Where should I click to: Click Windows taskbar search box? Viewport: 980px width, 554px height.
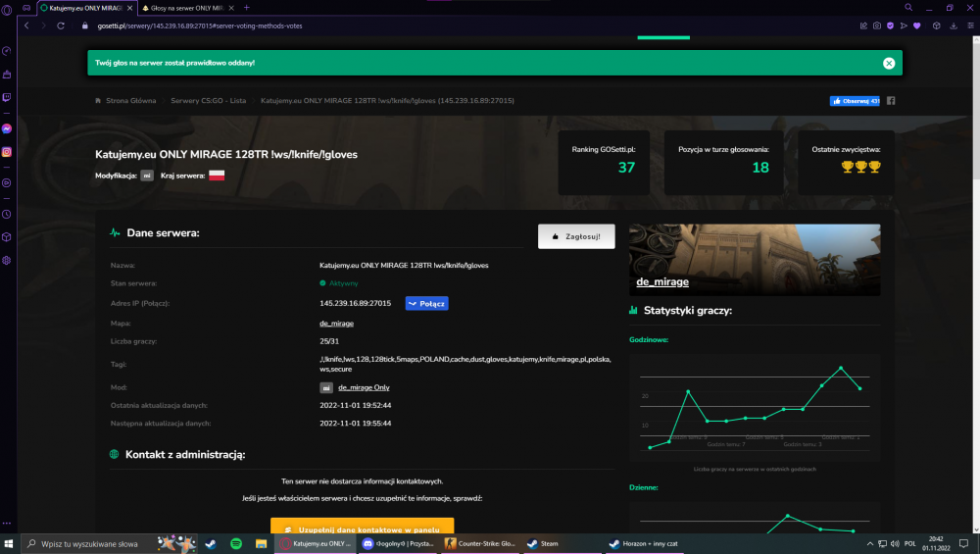110,543
